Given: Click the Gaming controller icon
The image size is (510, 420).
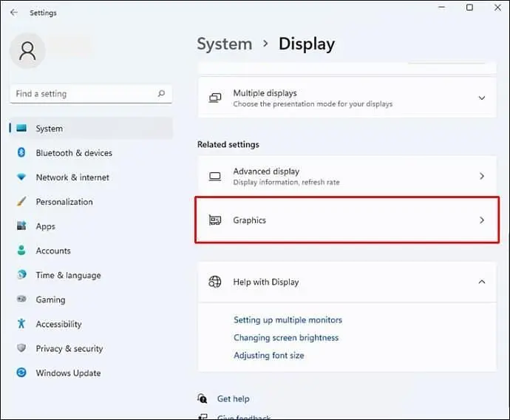Looking at the screenshot, I should pos(21,299).
